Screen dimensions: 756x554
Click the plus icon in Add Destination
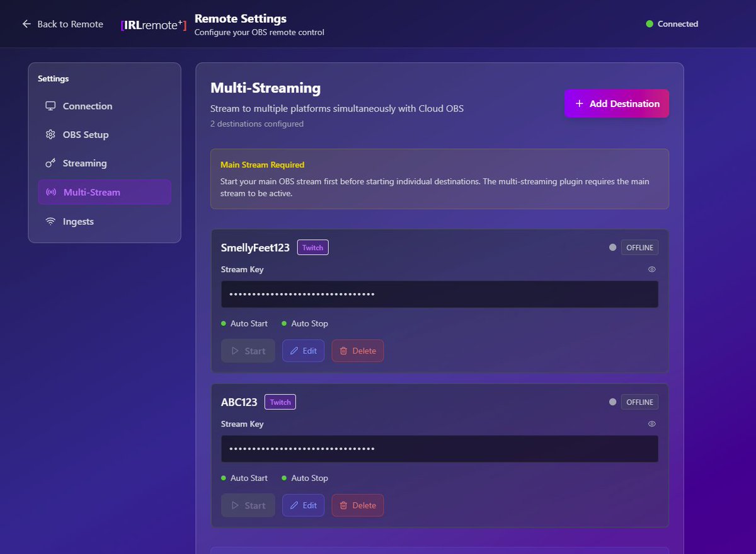click(580, 103)
